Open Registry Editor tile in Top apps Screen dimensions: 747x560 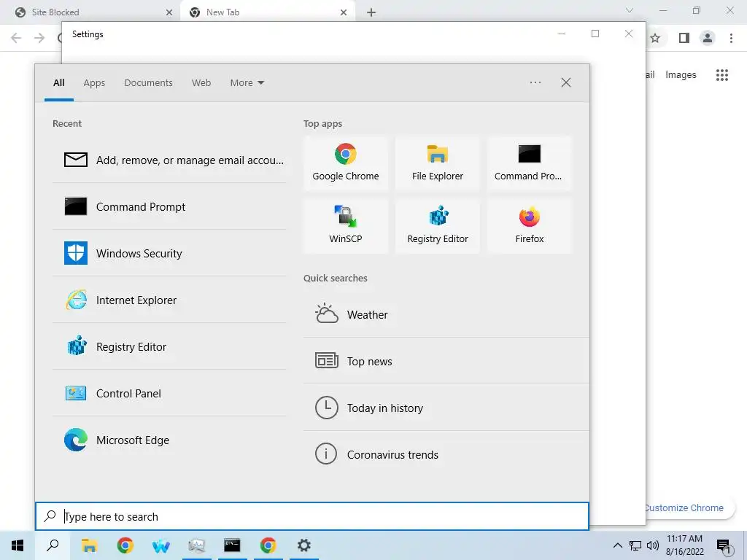438,226
